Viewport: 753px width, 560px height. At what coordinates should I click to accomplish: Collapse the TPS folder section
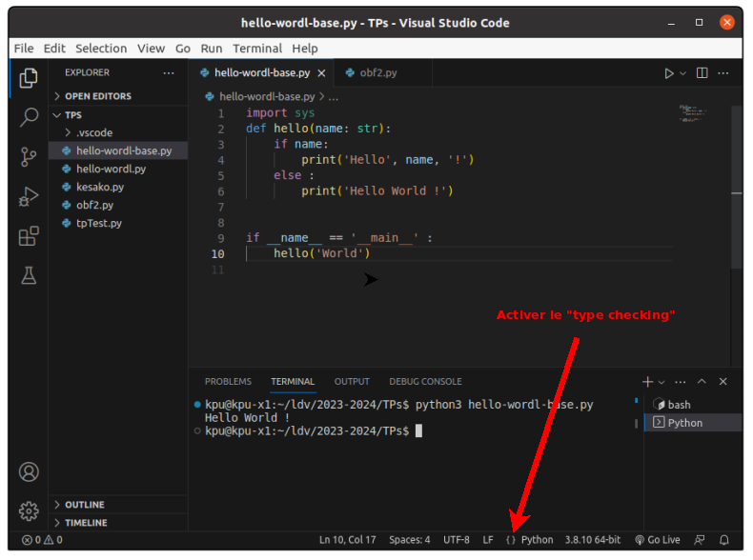(x=118, y=115)
